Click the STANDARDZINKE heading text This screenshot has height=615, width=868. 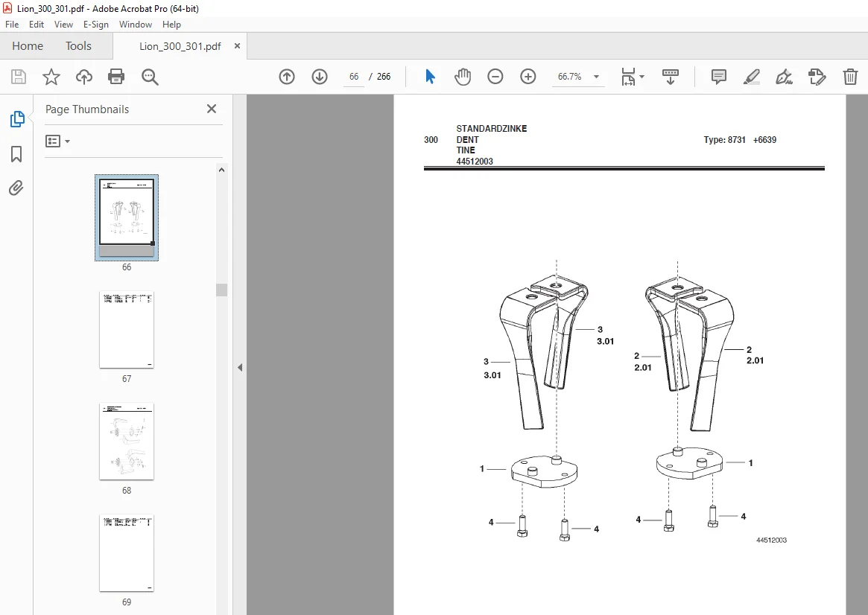(x=492, y=128)
